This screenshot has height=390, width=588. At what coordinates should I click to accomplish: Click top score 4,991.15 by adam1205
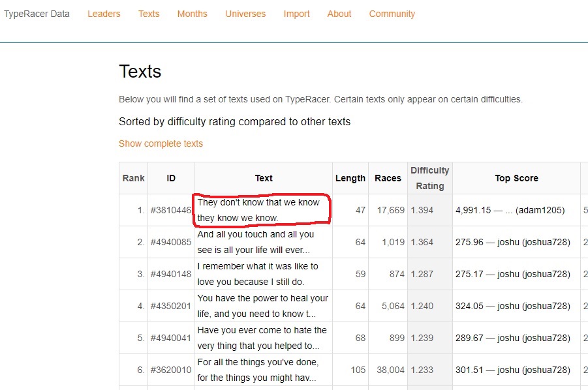pyautogui.click(x=510, y=210)
